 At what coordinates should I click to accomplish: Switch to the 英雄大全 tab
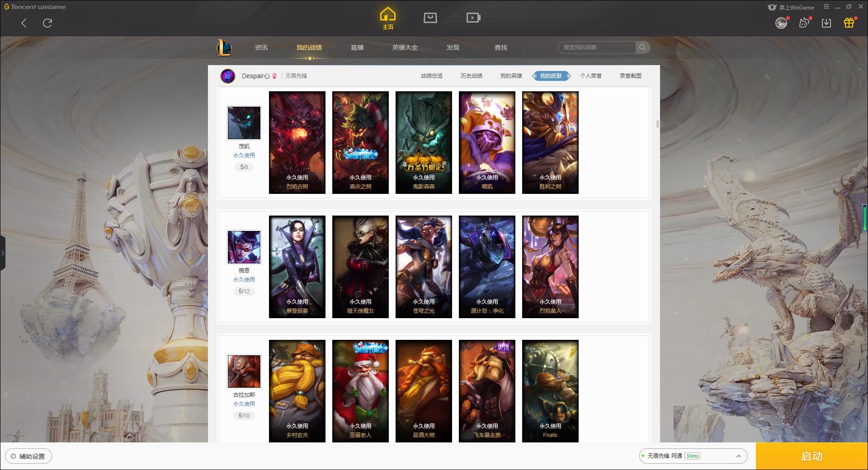tap(405, 47)
